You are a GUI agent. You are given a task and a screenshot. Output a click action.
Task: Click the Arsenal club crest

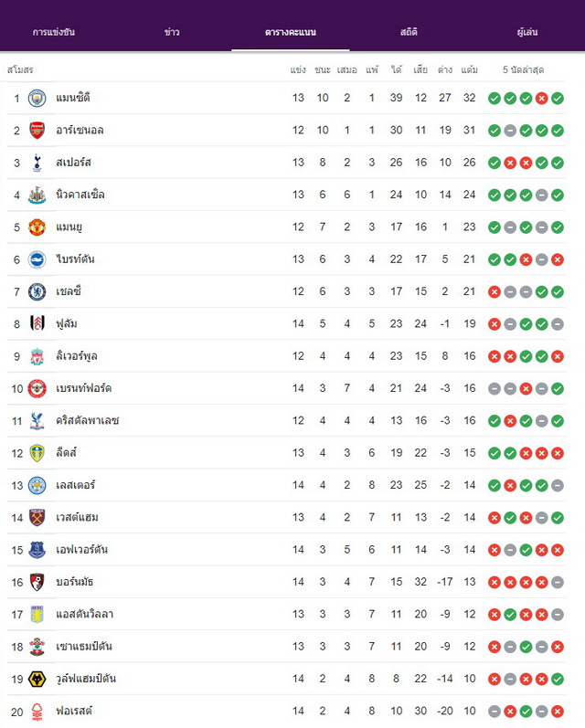pos(37,131)
